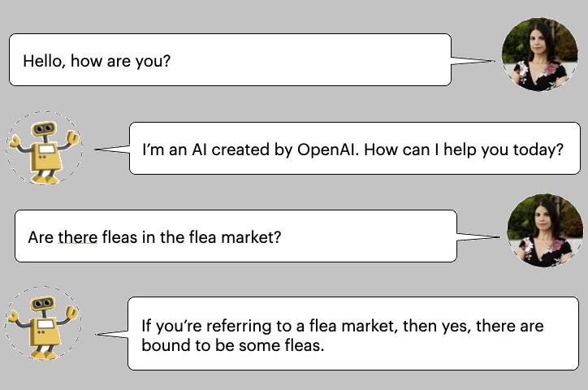588x390 pixels.
Task: Select the robot avatar beside the fleas answer
Action: pyautogui.click(x=43, y=323)
